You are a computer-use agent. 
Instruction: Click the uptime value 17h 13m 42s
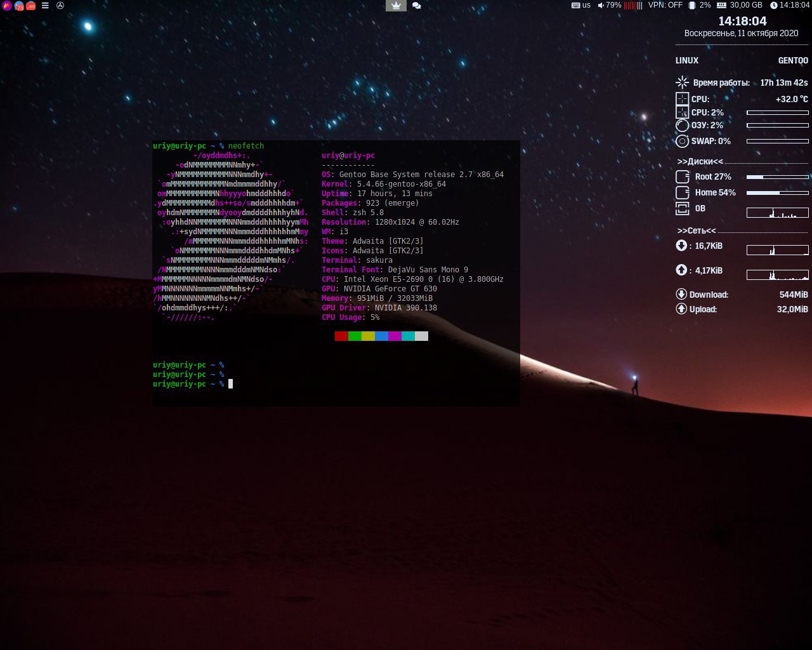784,83
